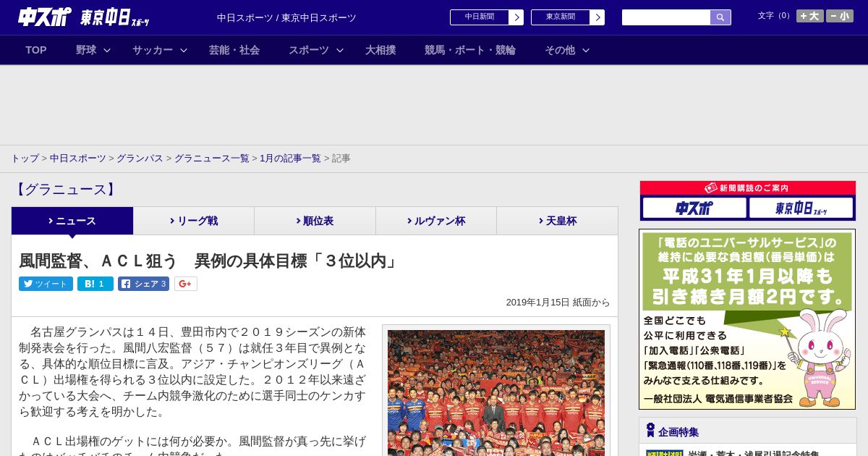Open 大相撲 section
Screen dimensions: 868x456
(380, 50)
